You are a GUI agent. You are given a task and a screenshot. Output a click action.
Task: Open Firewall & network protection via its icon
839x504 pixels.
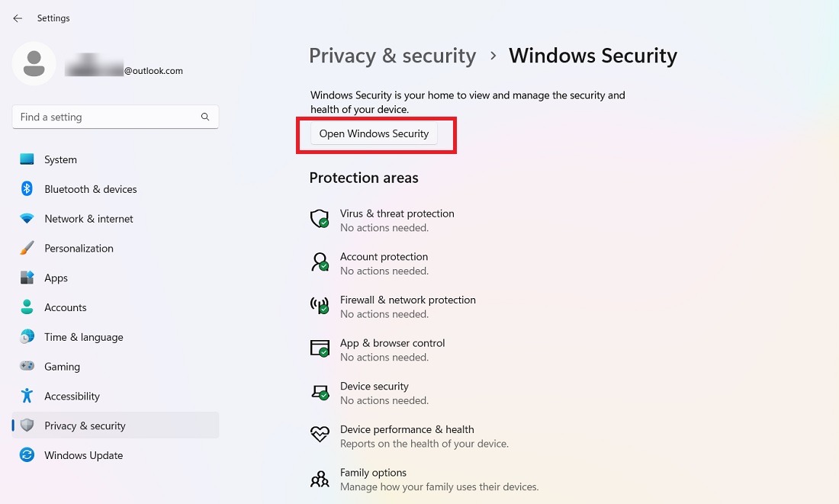(319, 306)
